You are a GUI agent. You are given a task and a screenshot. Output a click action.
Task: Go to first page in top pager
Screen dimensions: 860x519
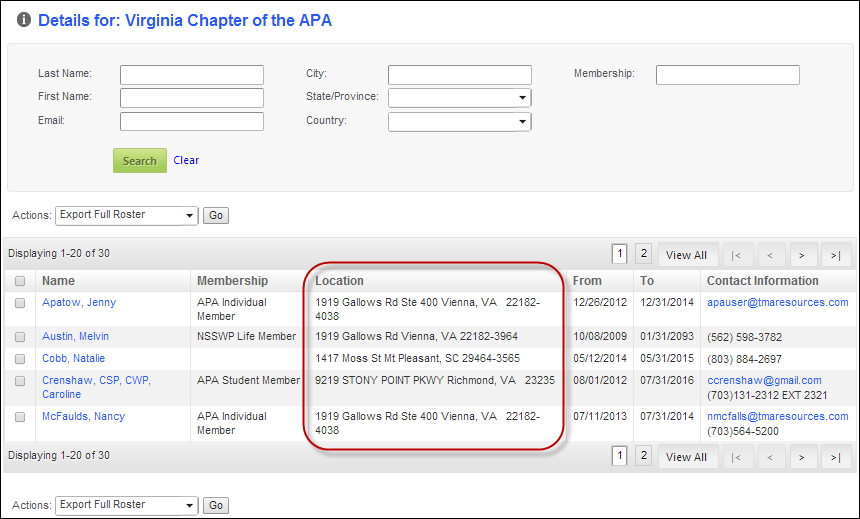(737, 255)
